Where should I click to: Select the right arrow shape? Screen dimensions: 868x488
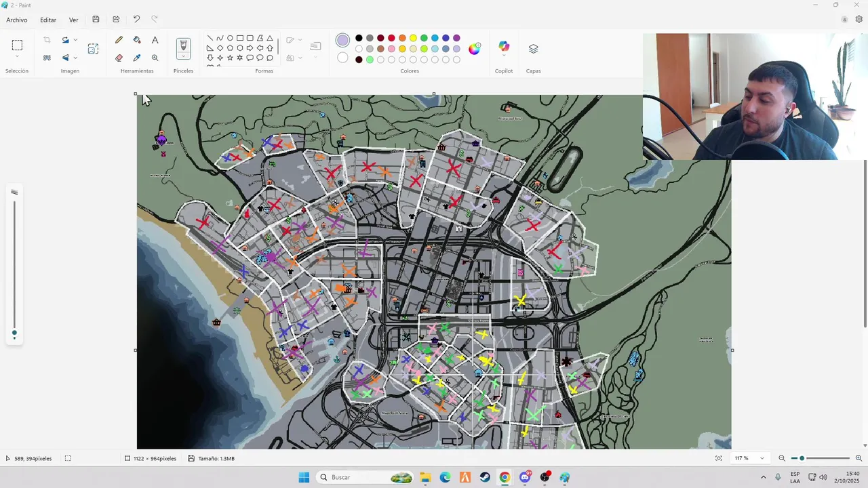[250, 48]
